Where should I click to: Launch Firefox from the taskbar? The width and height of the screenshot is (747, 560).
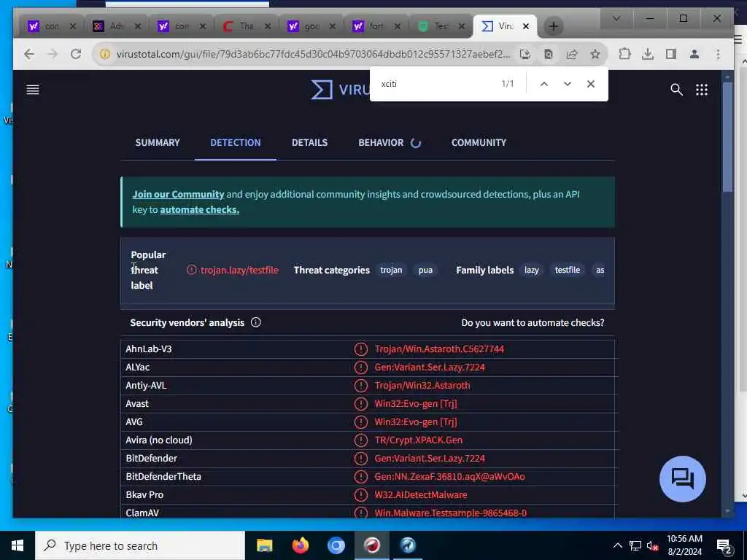pos(300,545)
